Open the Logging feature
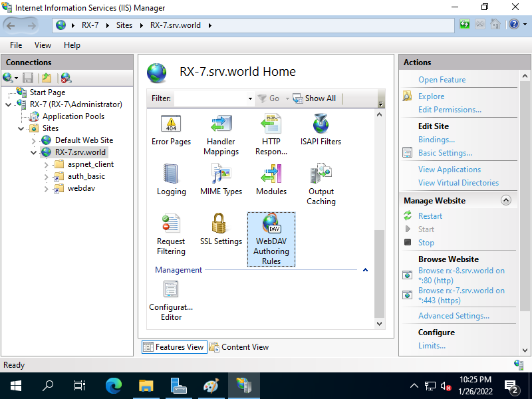Screen dimensions: 532x399 click(171, 180)
